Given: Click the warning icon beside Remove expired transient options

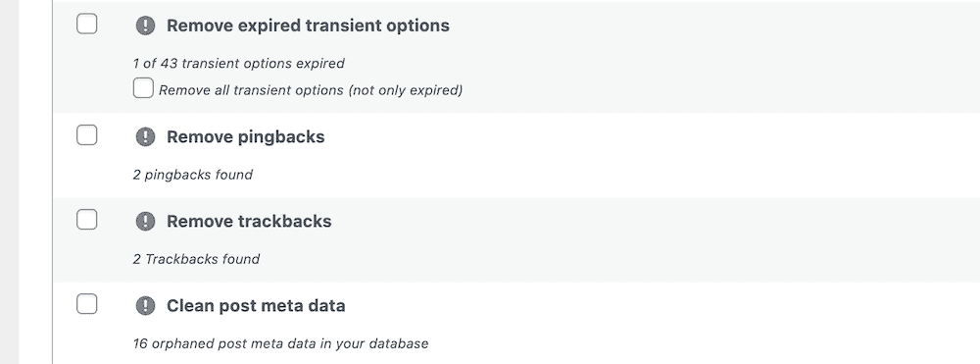Looking at the screenshot, I should [145, 26].
